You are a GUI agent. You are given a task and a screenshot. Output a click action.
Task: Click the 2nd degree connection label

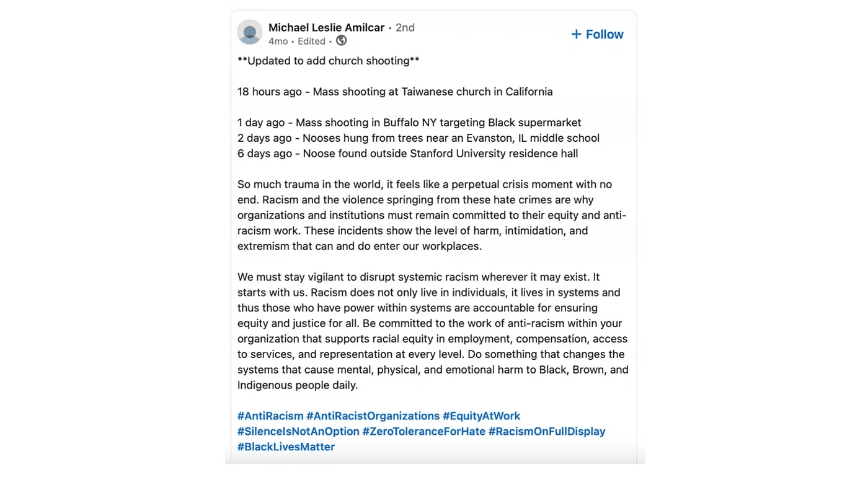405,28
